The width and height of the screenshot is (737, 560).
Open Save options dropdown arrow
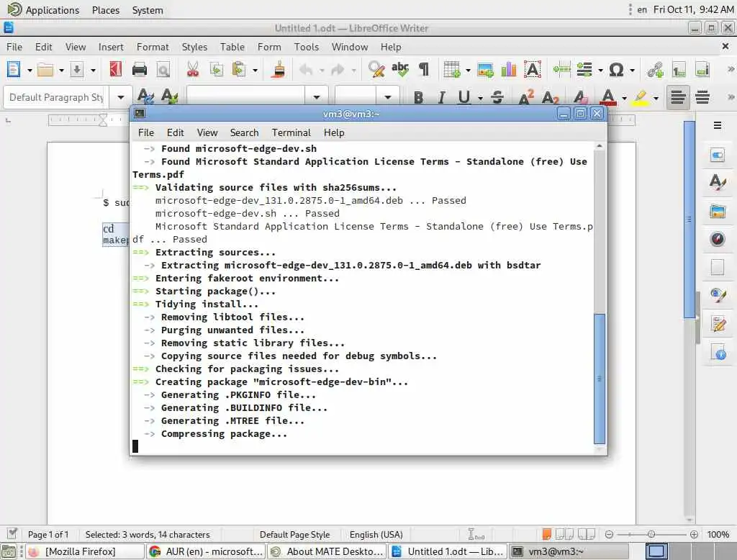[x=93, y=70]
